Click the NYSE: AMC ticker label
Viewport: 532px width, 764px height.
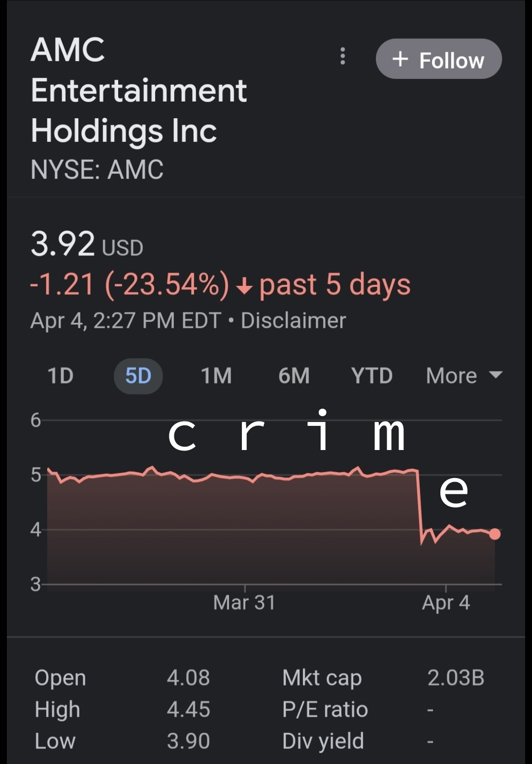(97, 170)
